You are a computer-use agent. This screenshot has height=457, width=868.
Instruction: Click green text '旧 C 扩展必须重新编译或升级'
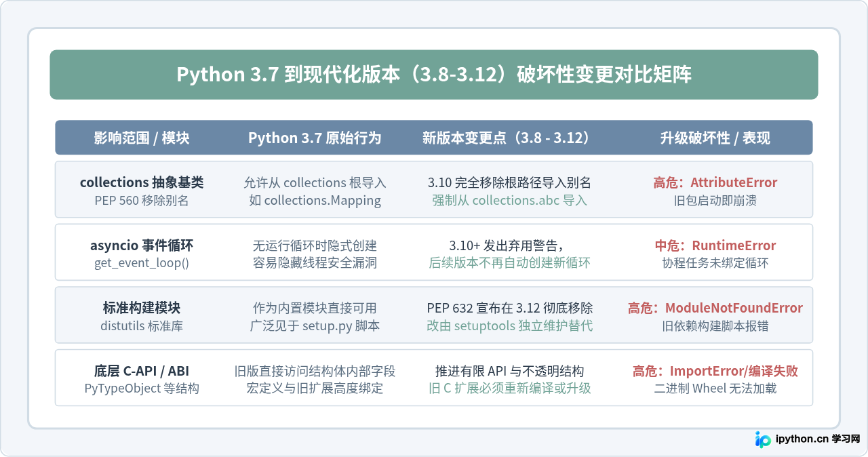pyautogui.click(x=509, y=389)
